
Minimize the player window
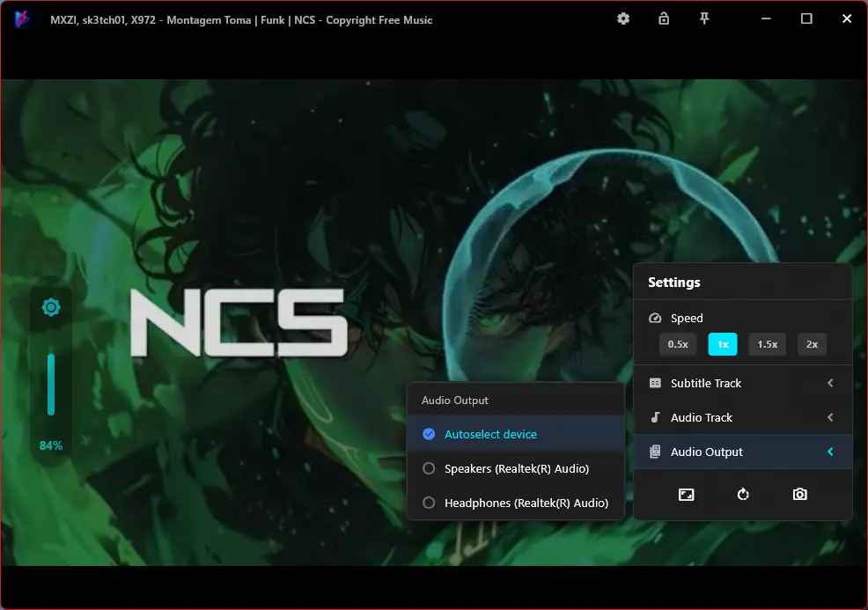click(766, 18)
